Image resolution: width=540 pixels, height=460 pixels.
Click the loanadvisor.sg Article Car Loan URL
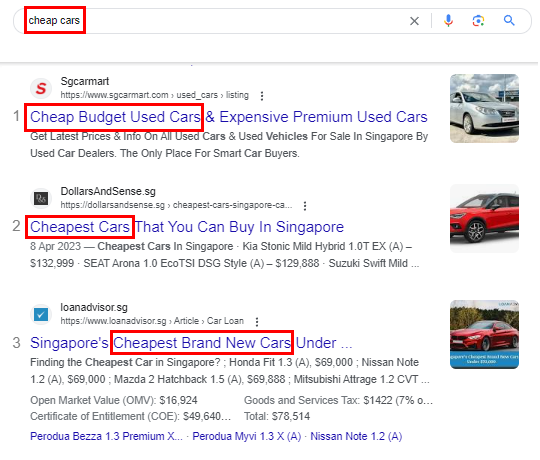point(152,321)
